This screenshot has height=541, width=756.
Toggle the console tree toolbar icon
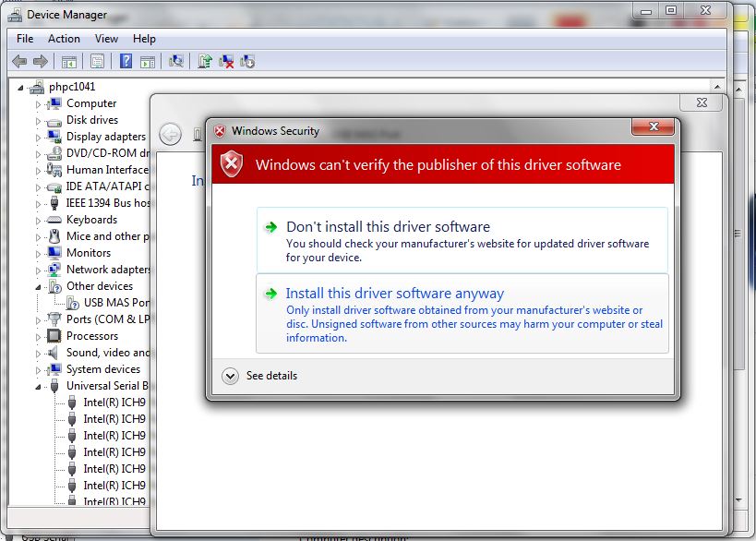click(69, 62)
